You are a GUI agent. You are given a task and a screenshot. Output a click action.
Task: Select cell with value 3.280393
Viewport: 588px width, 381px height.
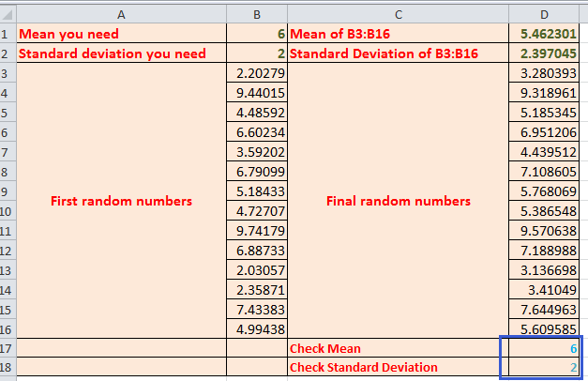(544, 73)
